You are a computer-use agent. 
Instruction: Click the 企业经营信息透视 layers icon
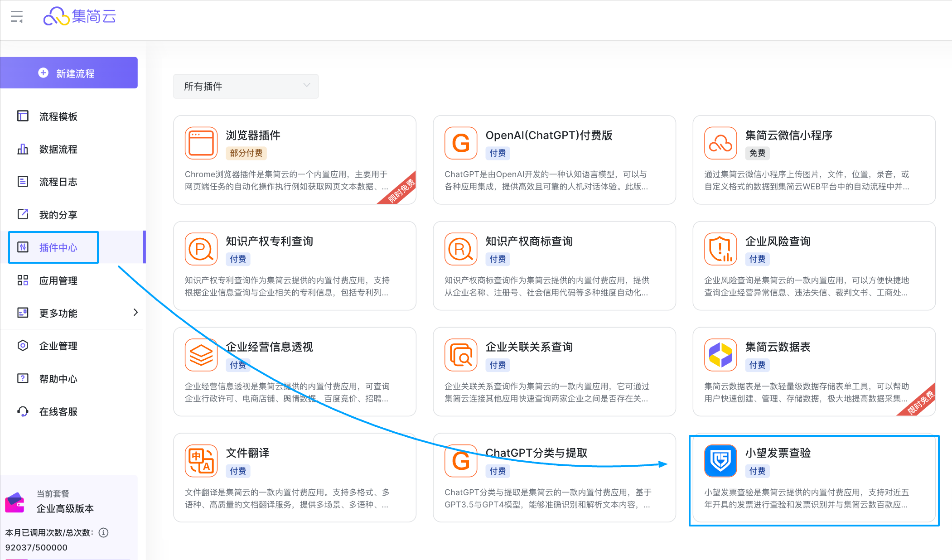pos(201,355)
